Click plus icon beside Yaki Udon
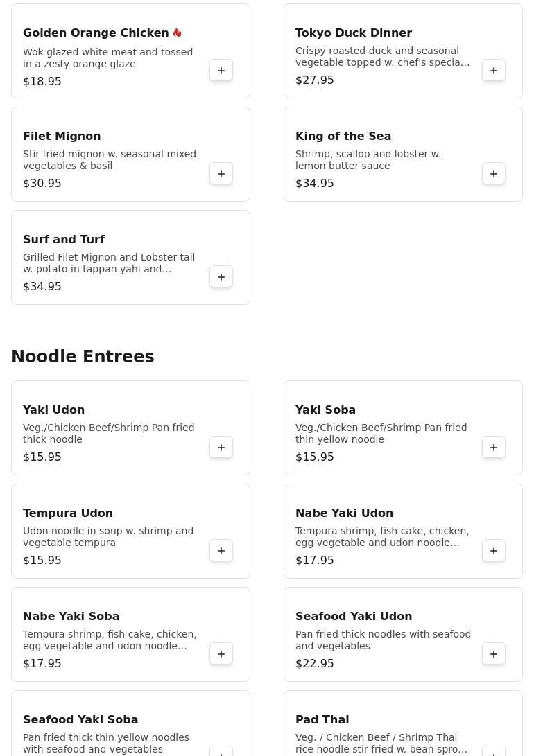This screenshot has width=534, height=756. (221, 448)
